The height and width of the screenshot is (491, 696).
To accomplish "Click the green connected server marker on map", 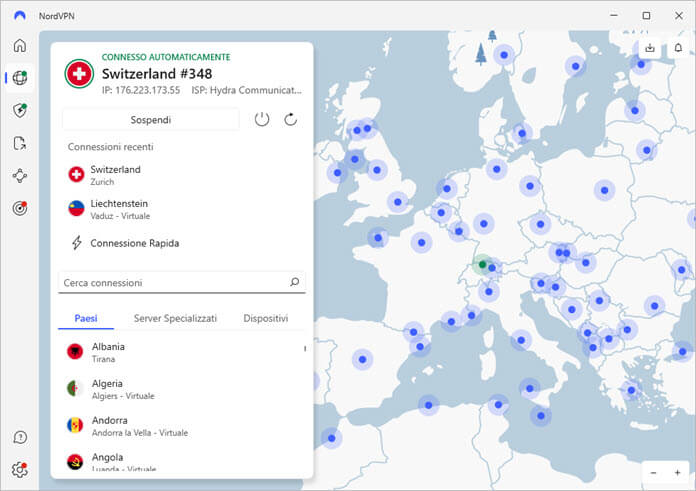I will (x=482, y=265).
